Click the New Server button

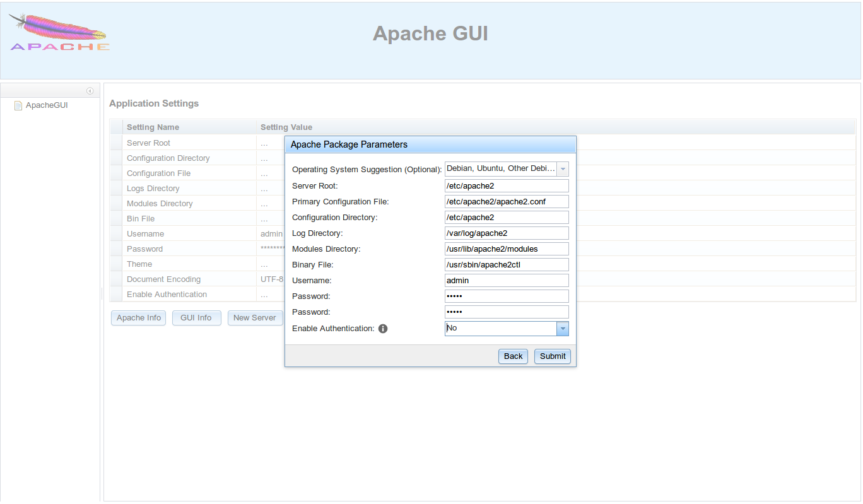[x=255, y=318]
